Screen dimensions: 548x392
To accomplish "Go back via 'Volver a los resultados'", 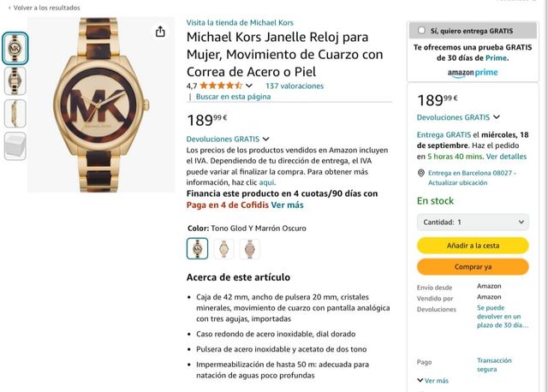I will coord(45,8).
